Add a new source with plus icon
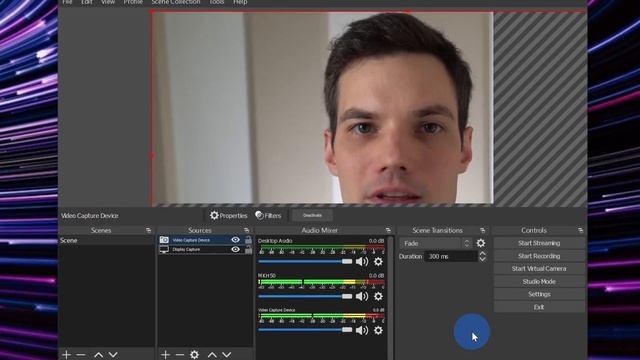The height and width of the screenshot is (360, 640). pyautogui.click(x=165, y=355)
